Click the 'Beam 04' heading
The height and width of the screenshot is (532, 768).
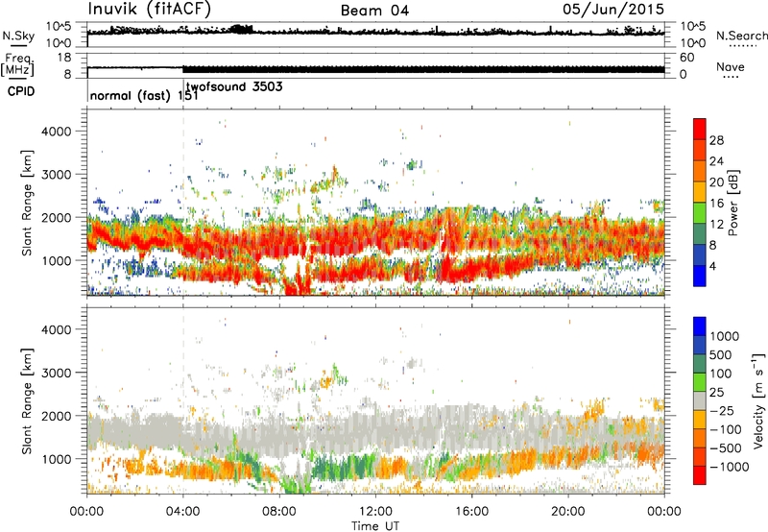pyautogui.click(x=374, y=11)
